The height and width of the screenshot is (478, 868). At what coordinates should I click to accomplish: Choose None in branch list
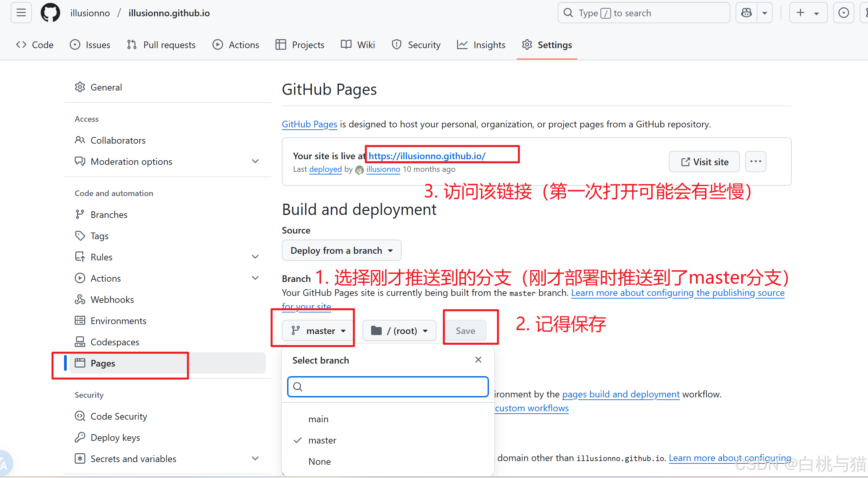(x=319, y=461)
